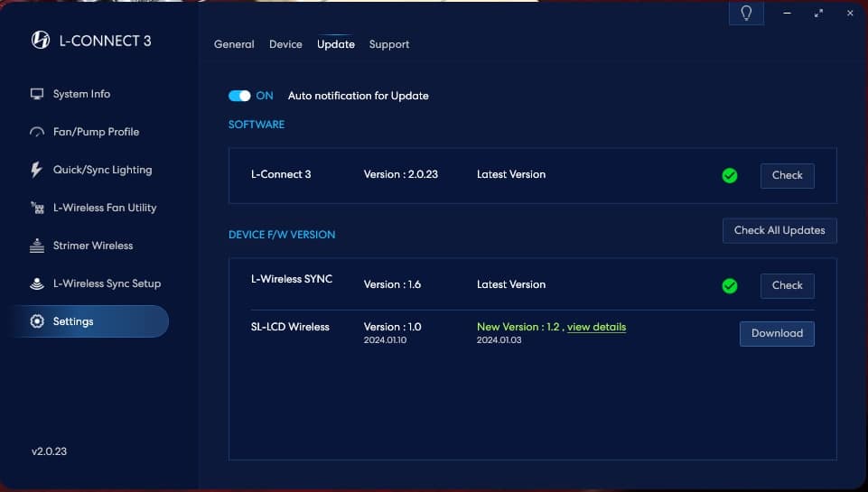This screenshot has width=868, height=492.
Task: Check L-Wireless SYNC firmware version
Action: point(787,285)
